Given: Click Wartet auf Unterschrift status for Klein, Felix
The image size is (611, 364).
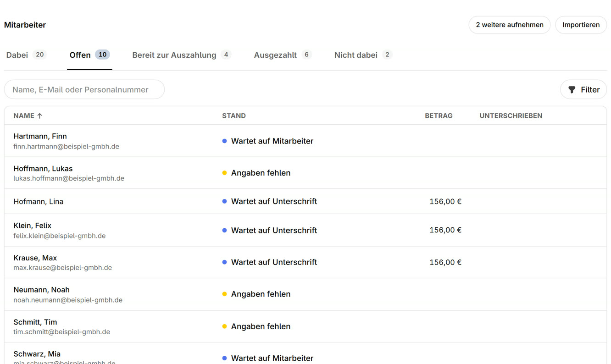Looking at the screenshot, I should pos(270,230).
